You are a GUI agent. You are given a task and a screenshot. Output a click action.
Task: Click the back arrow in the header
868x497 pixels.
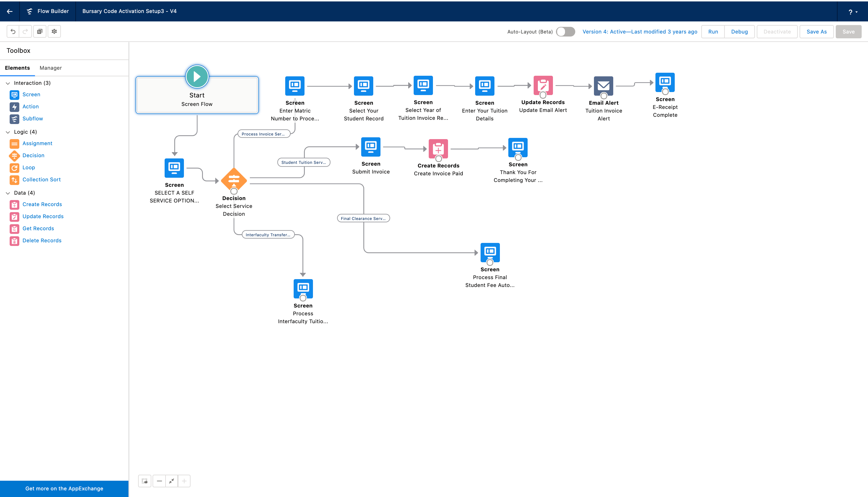coord(10,11)
